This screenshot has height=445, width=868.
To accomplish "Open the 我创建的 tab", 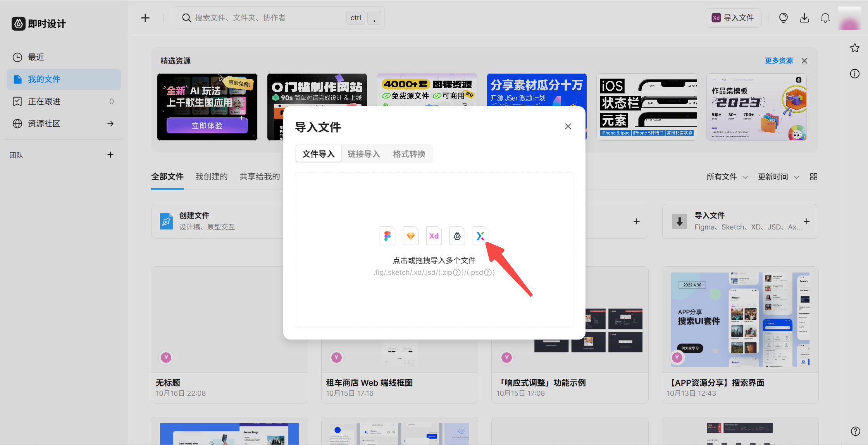I will (x=211, y=176).
